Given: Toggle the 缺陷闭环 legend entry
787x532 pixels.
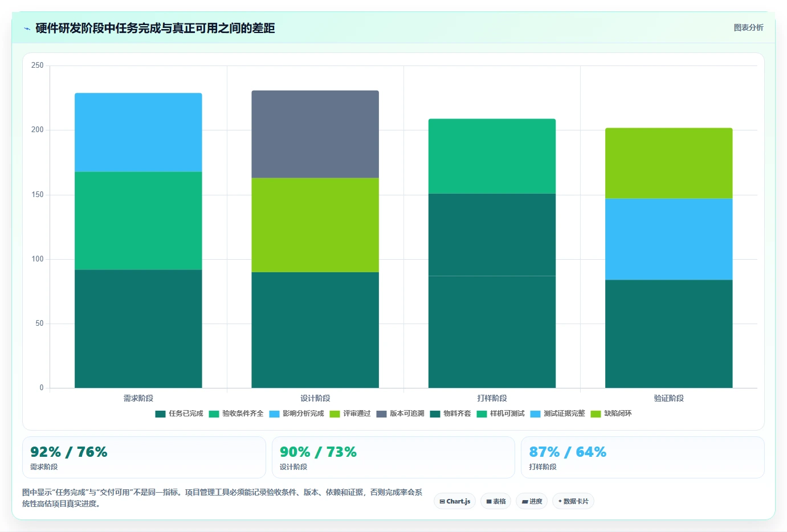Looking at the screenshot, I should tap(611, 414).
